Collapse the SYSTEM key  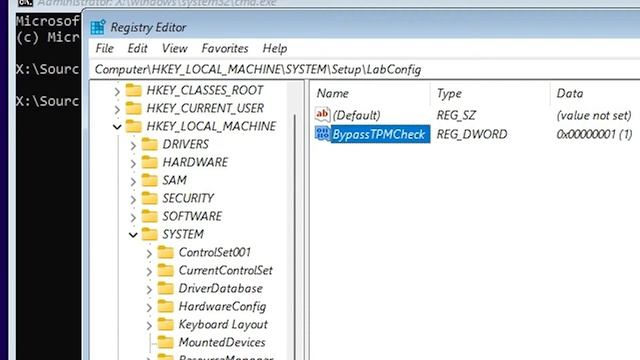[x=133, y=235]
